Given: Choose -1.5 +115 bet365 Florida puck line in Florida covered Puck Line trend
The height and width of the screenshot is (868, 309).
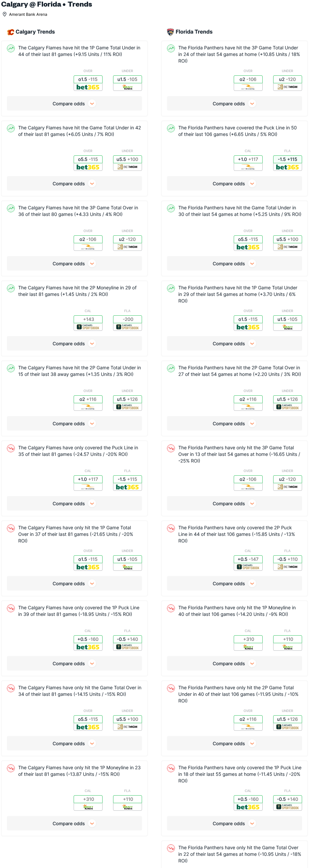Looking at the screenshot, I should tap(288, 163).
